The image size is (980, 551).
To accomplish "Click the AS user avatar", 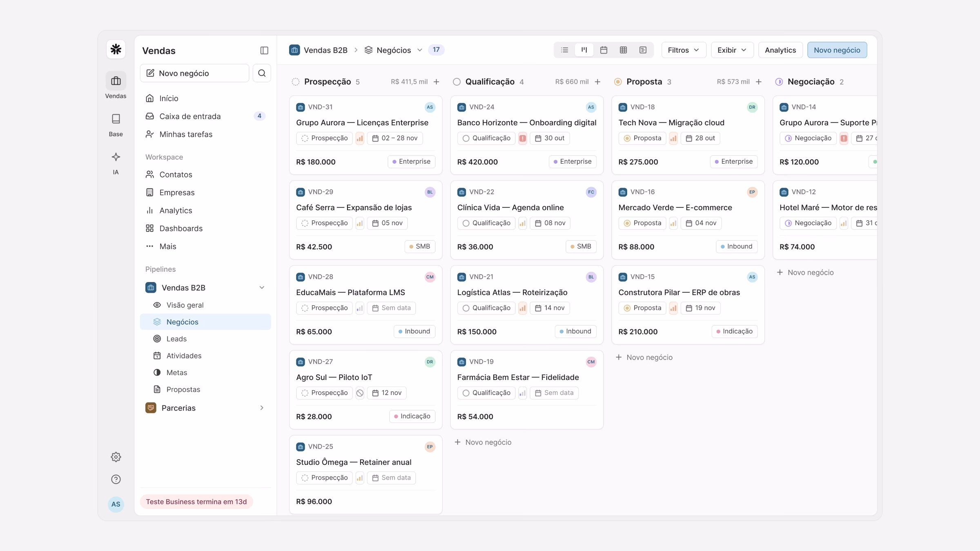I will (x=116, y=504).
